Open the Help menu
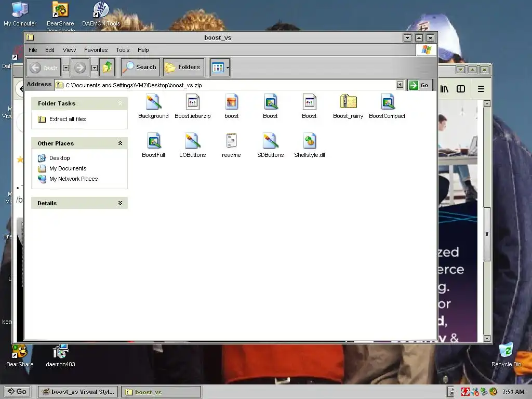Viewport: 532px width, 399px height. (143, 50)
